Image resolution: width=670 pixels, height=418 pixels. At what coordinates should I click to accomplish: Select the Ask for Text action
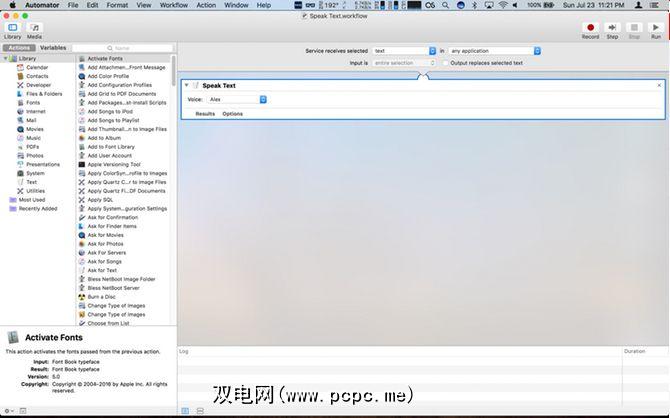pos(102,270)
